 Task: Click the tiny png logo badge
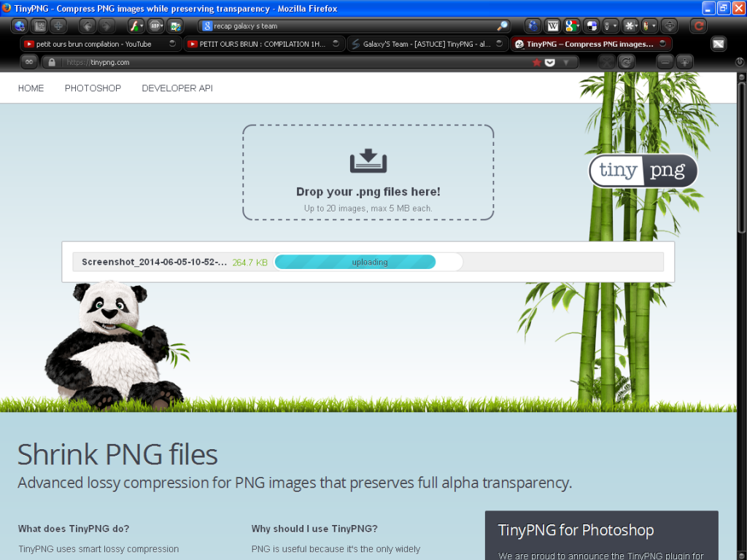[x=643, y=171]
